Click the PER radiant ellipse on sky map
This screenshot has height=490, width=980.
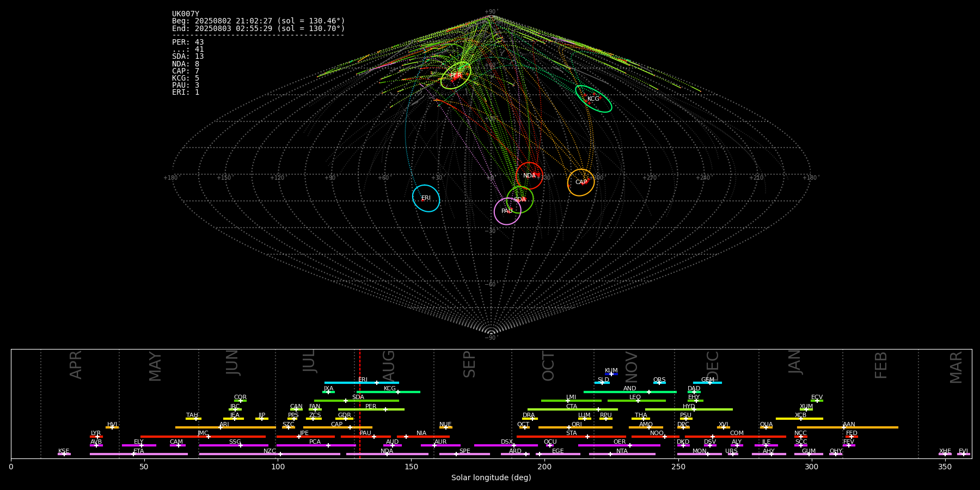(456, 76)
